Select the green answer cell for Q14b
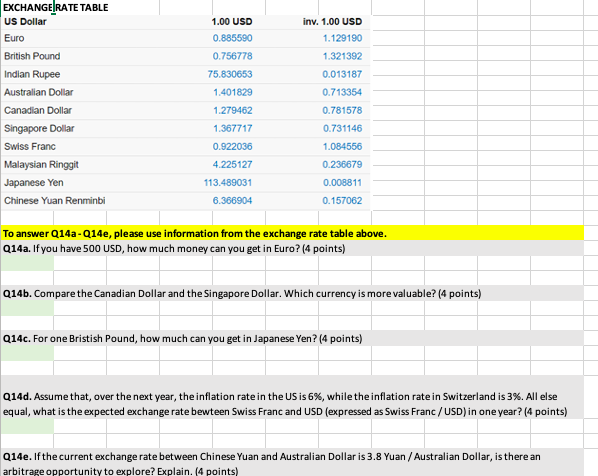598x476 pixels. tap(27, 309)
